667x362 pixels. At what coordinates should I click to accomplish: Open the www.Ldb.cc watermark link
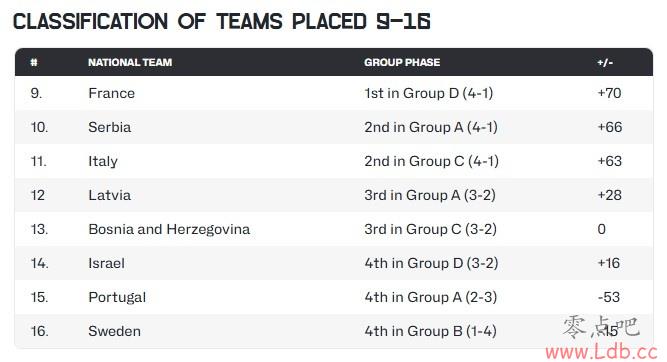pos(601,352)
